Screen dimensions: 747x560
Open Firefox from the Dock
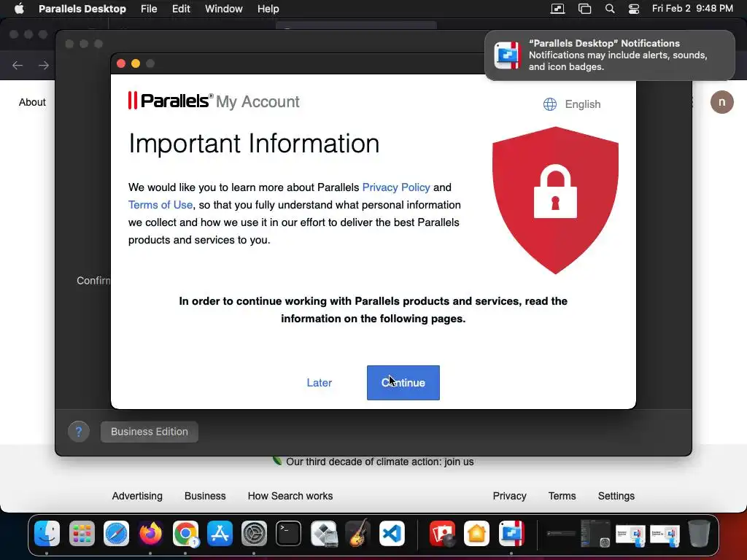pos(150,533)
